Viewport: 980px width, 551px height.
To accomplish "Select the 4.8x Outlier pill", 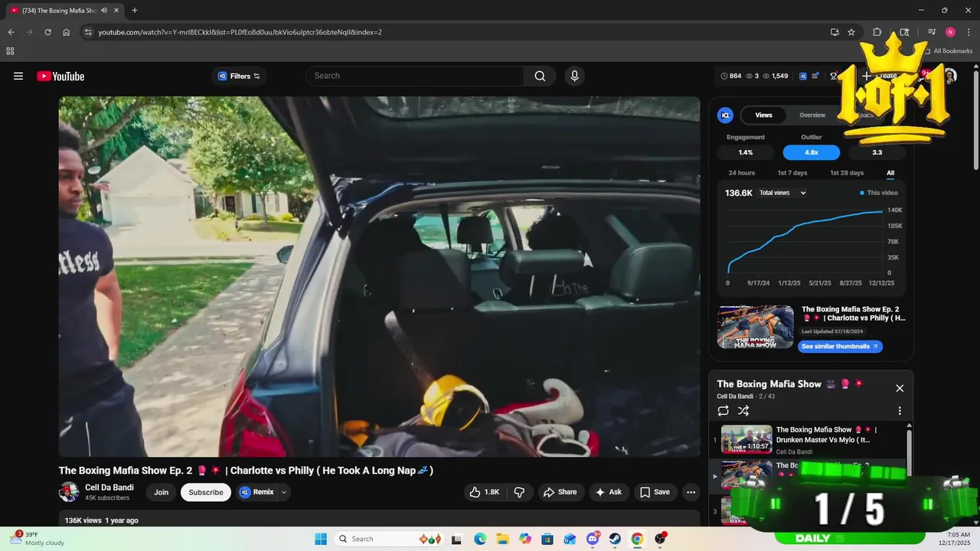I will click(812, 152).
